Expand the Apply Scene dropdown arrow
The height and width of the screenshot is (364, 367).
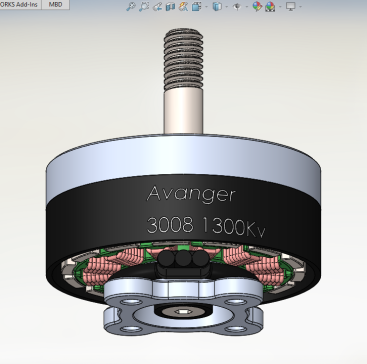click(x=280, y=7)
